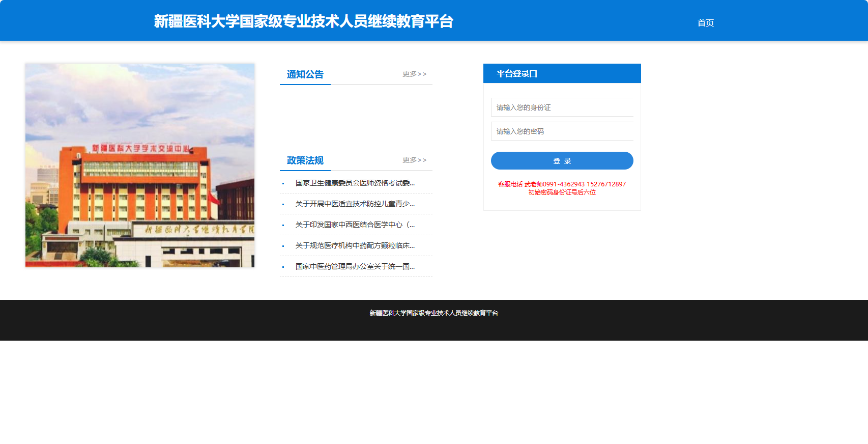Click the 平台登录口 panel header

[562, 73]
